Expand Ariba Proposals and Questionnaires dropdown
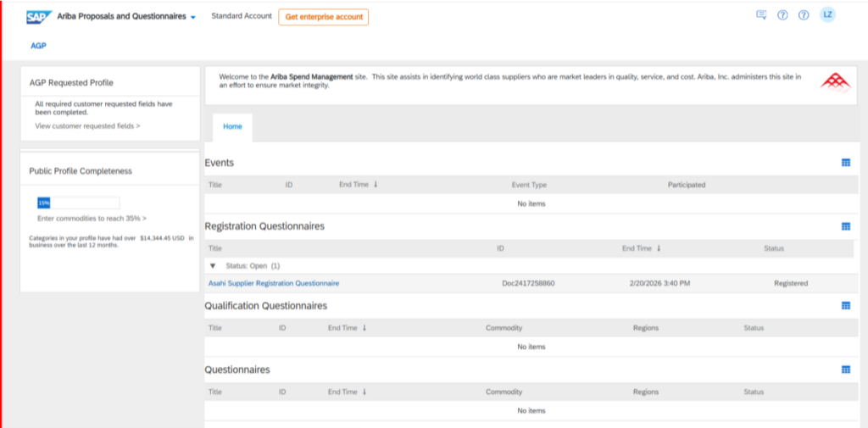 coord(193,17)
